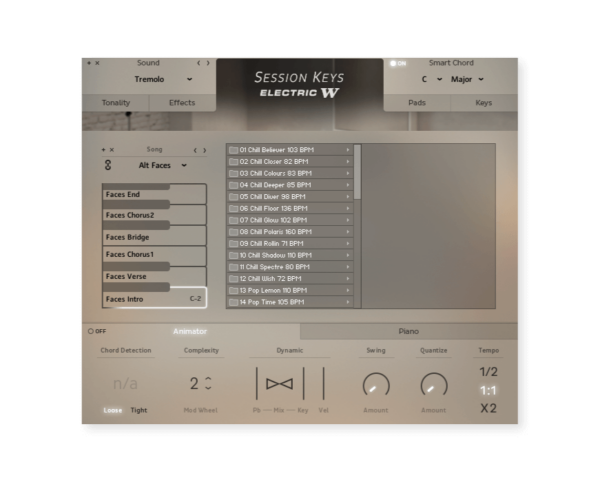Set tempo to 1:1
600x482 pixels.
[x=489, y=391]
